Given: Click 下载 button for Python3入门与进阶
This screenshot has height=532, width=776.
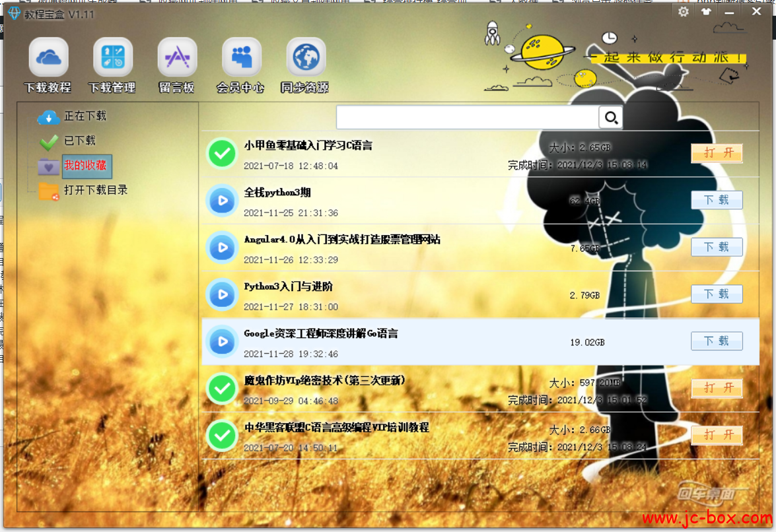Looking at the screenshot, I should tap(717, 294).
